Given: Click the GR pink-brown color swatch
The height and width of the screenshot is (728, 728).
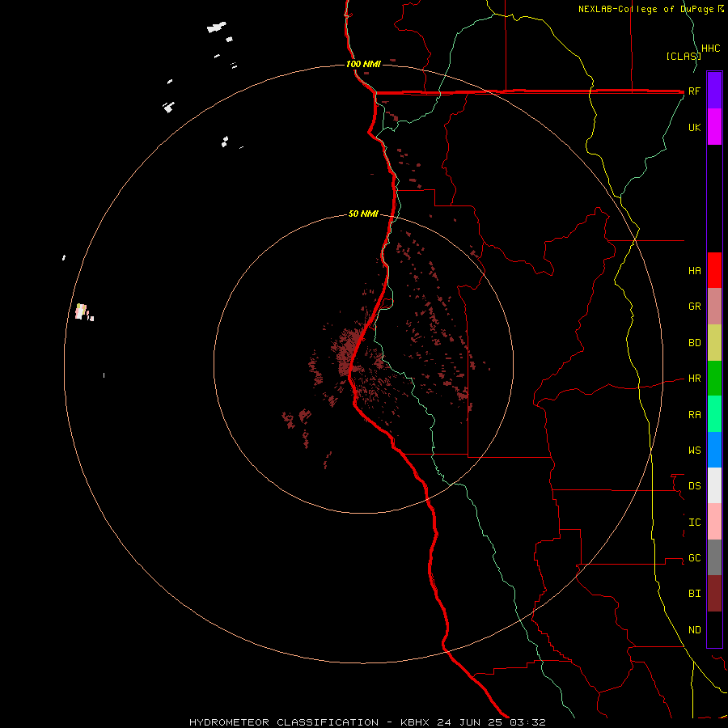Looking at the screenshot, I should tap(714, 307).
